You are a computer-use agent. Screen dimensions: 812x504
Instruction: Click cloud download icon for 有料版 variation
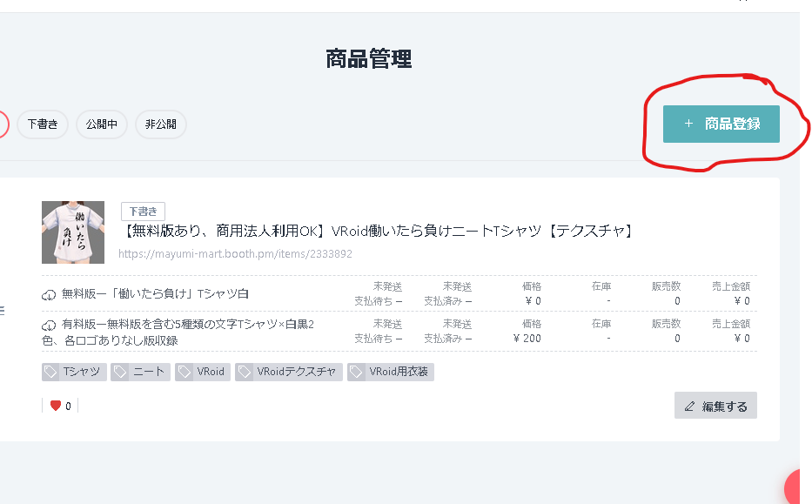(50, 326)
